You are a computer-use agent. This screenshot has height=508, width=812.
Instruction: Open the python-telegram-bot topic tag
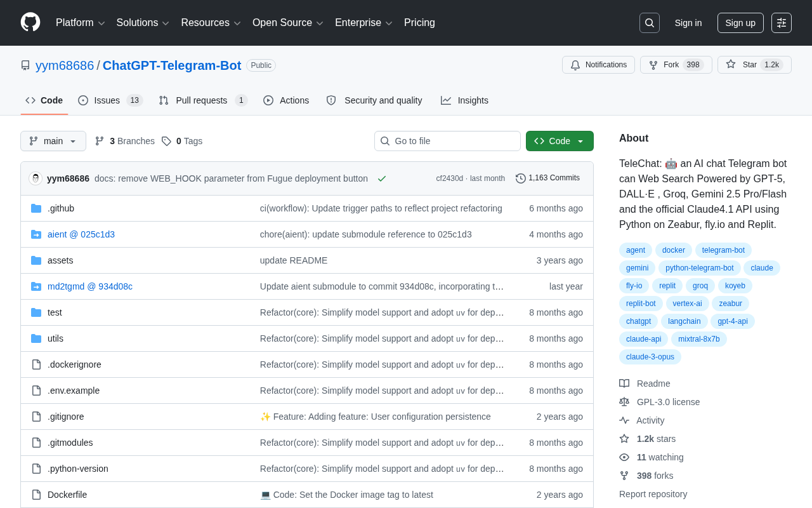tap(699, 268)
